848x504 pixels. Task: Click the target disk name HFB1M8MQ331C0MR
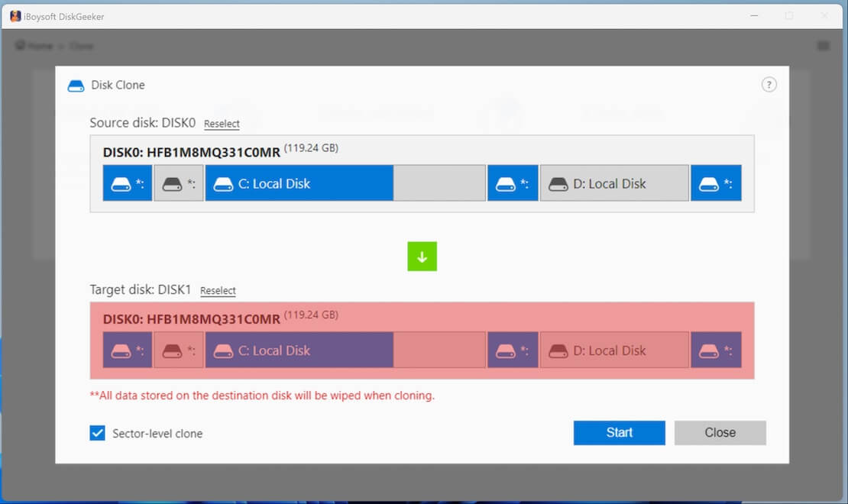[214, 319]
